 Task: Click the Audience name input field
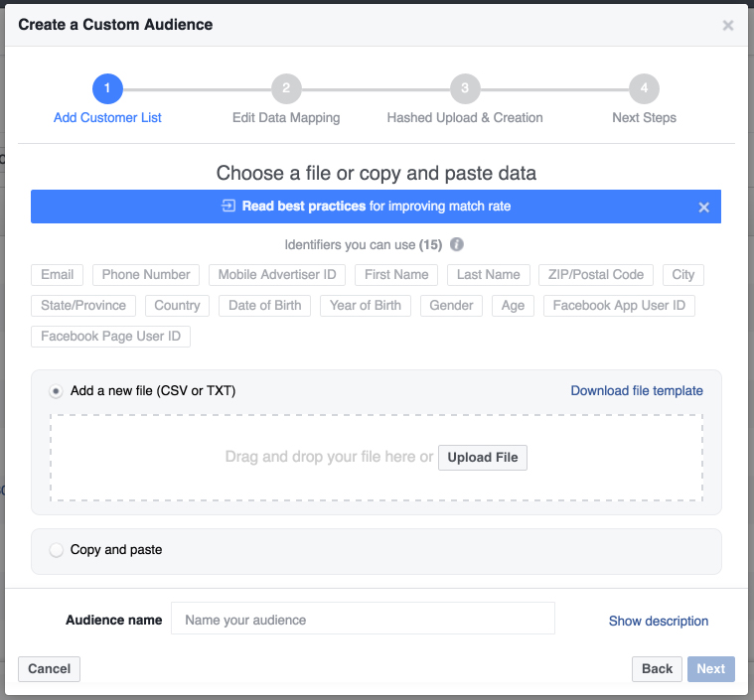363,619
